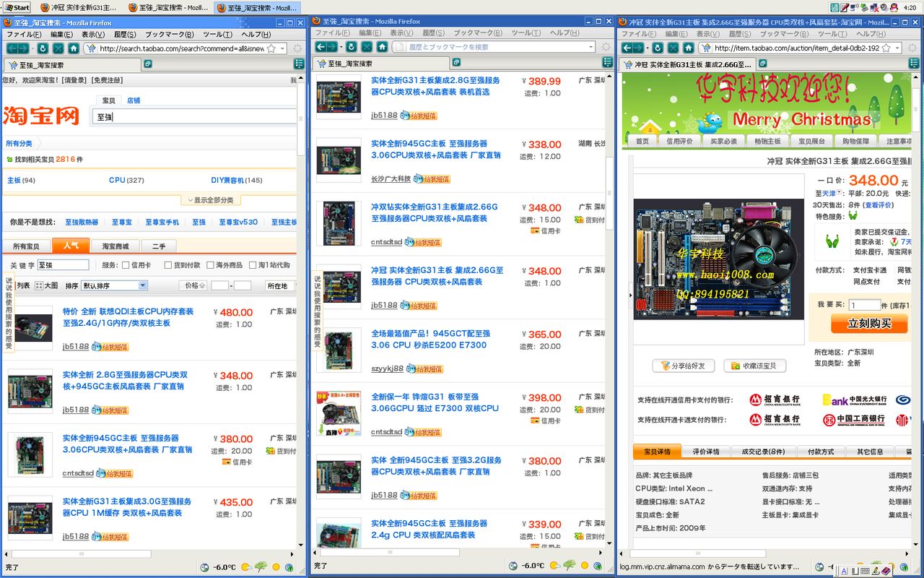This screenshot has height=578, width=924.
Task: Click the 分享给好友 share button
Action: pyautogui.click(x=683, y=366)
